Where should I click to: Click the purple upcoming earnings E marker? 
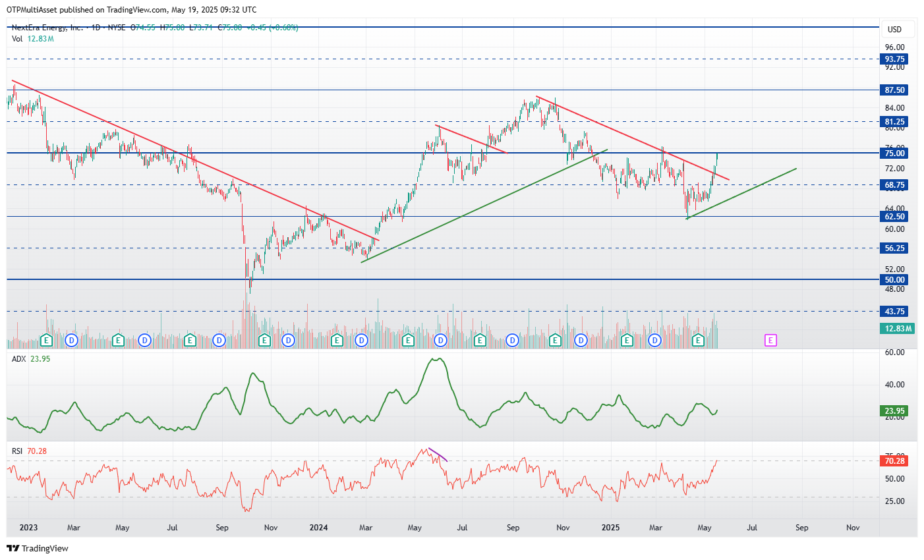[x=770, y=340]
